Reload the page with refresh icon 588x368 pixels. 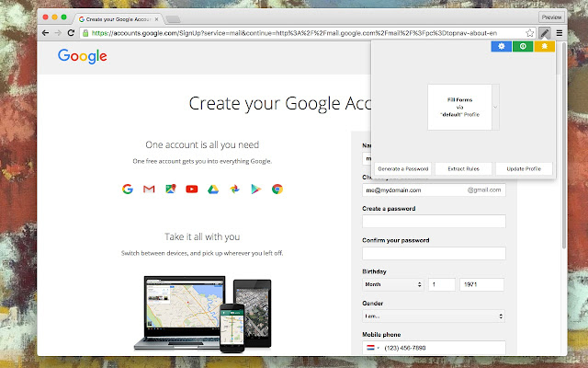pos(71,33)
